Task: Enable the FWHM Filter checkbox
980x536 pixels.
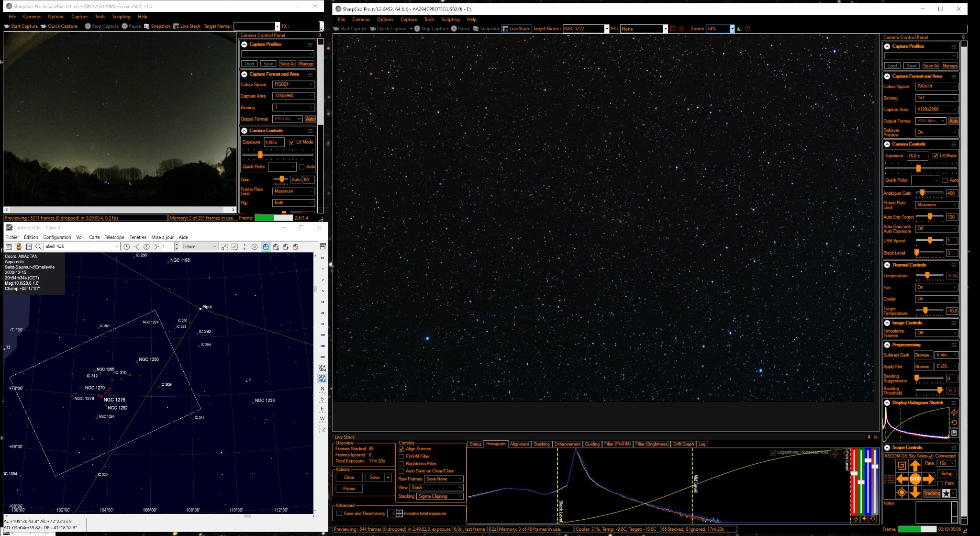Action: (x=401, y=457)
